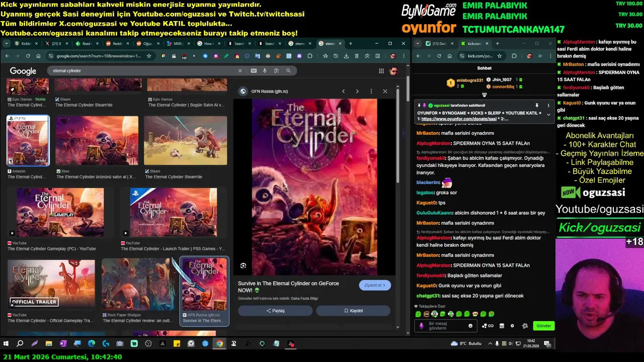
Task: Bookmark the Google page with star icon
Action: (x=149, y=56)
